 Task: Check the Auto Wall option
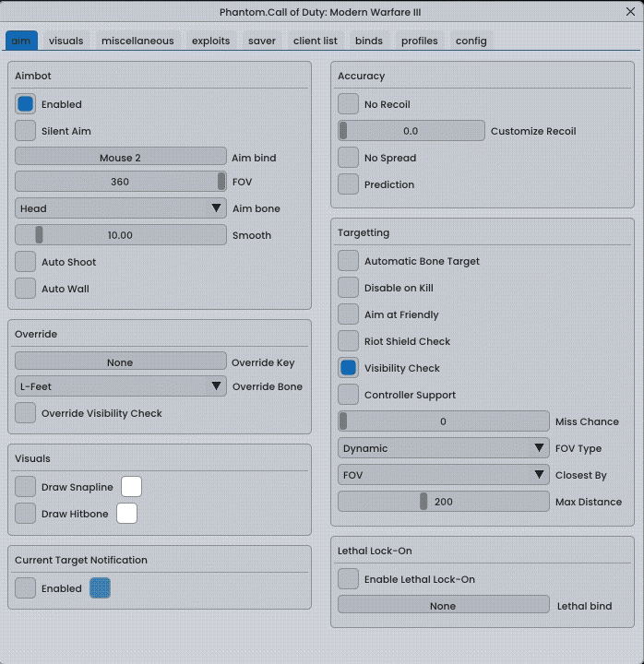pyautogui.click(x=26, y=289)
